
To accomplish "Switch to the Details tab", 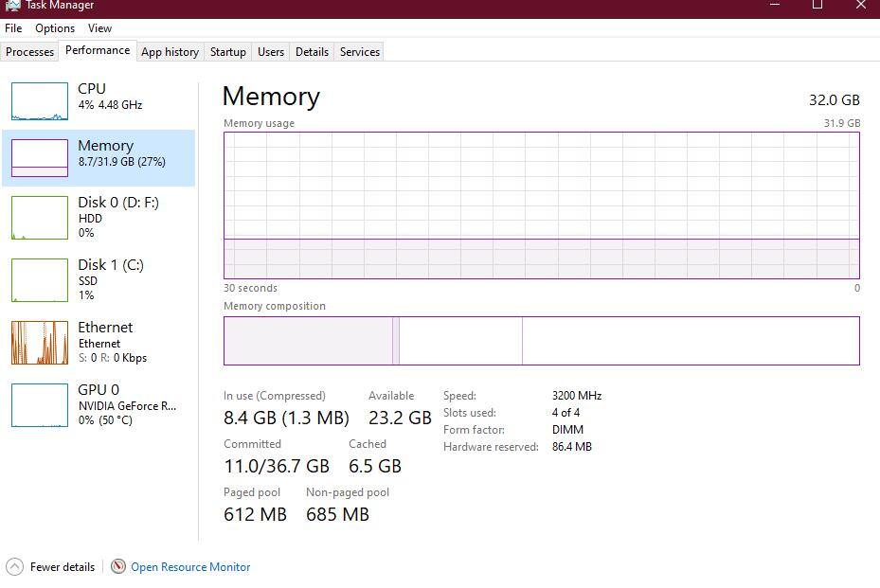I will click(312, 52).
